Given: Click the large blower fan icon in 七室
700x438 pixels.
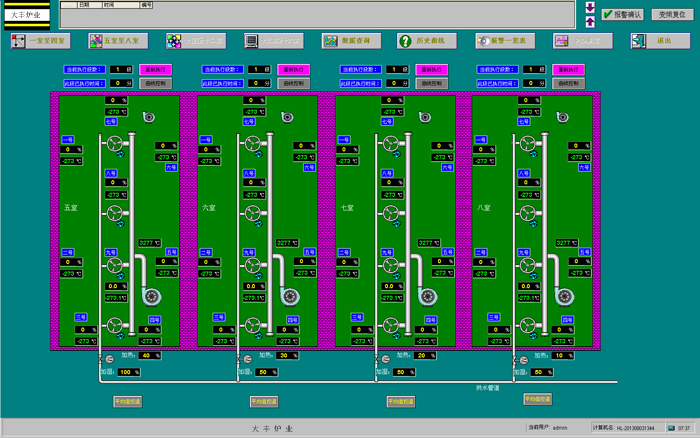Looking at the screenshot, I should (x=428, y=296).
